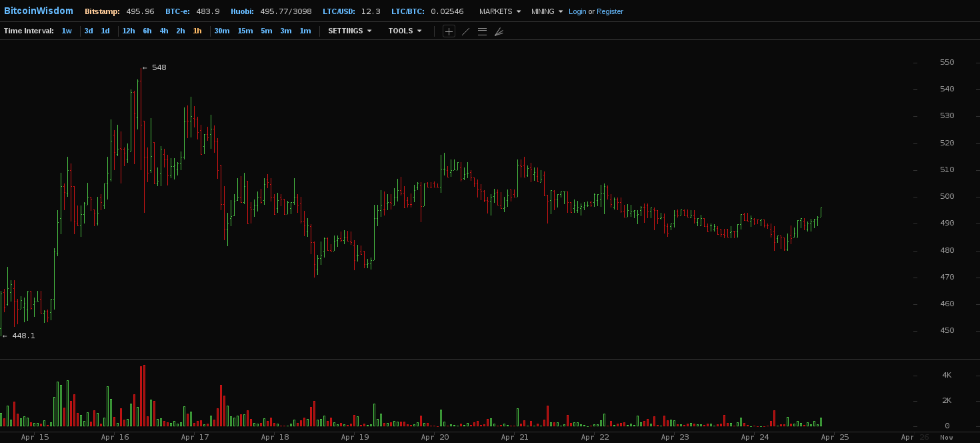Select the horizontal lines drawing tool
Image resolution: width=980 pixels, height=443 pixels.
pos(482,31)
